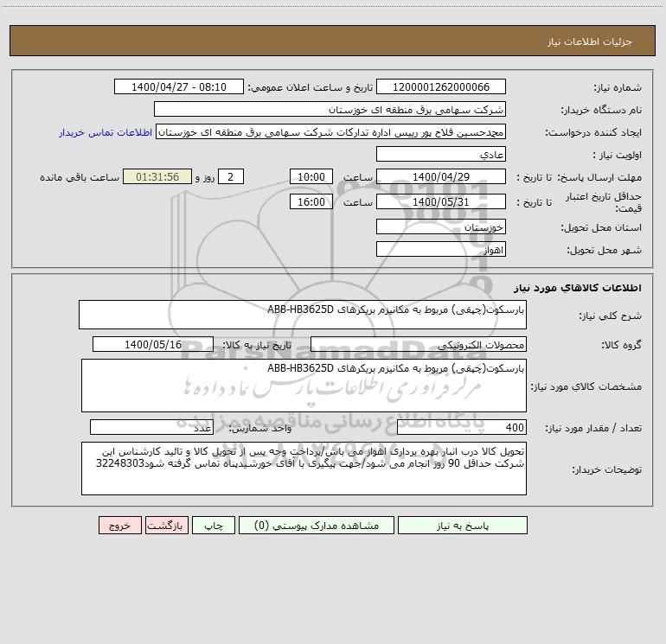Click remaining time countdown 01:31:56
666x644 pixels.
point(157,176)
